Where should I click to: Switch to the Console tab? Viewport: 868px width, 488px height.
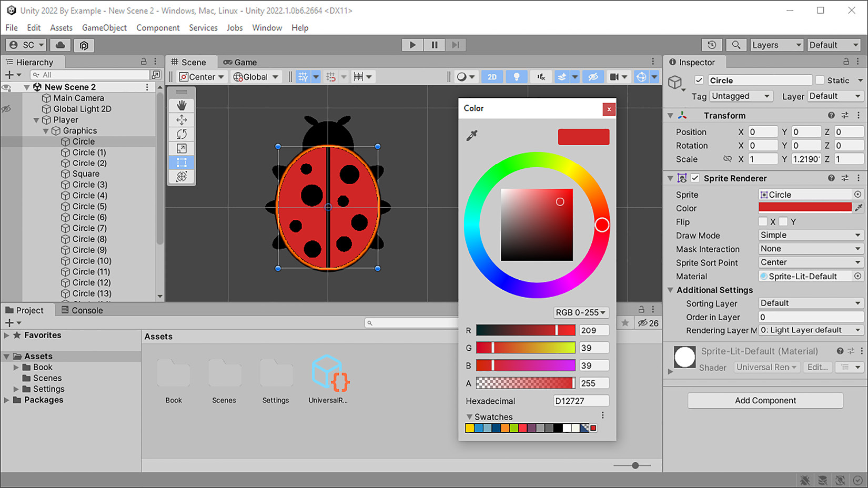82,310
